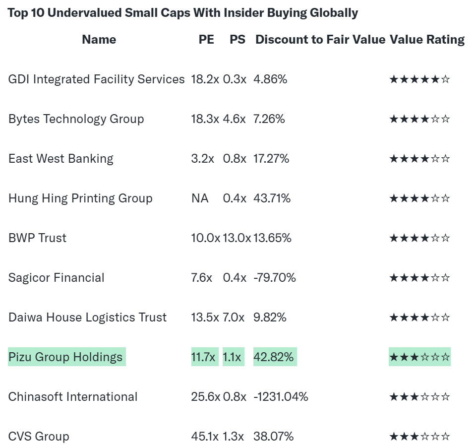Click the PS column header

[x=238, y=40]
